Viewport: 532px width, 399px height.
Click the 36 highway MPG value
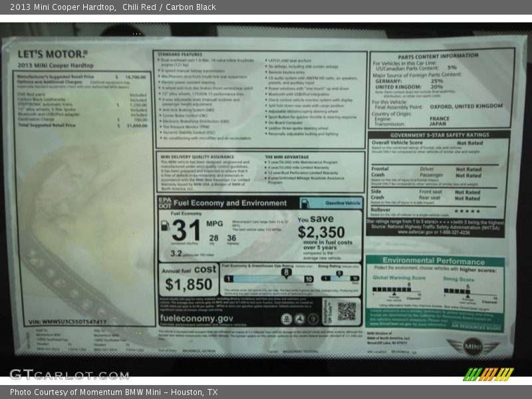point(231,238)
